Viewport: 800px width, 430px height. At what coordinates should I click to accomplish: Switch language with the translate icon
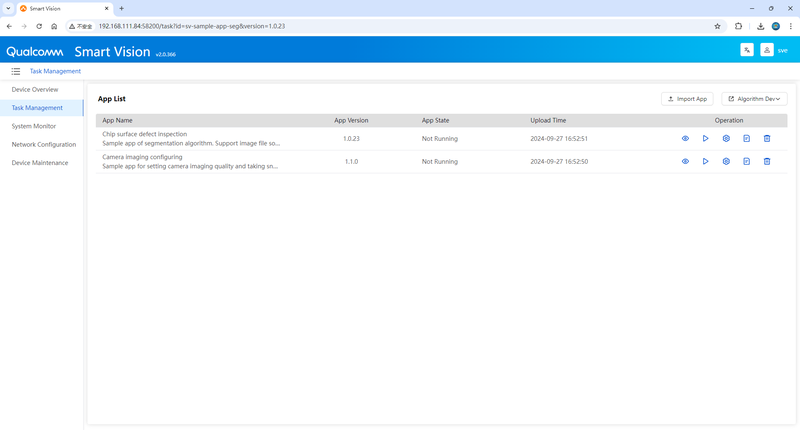747,50
